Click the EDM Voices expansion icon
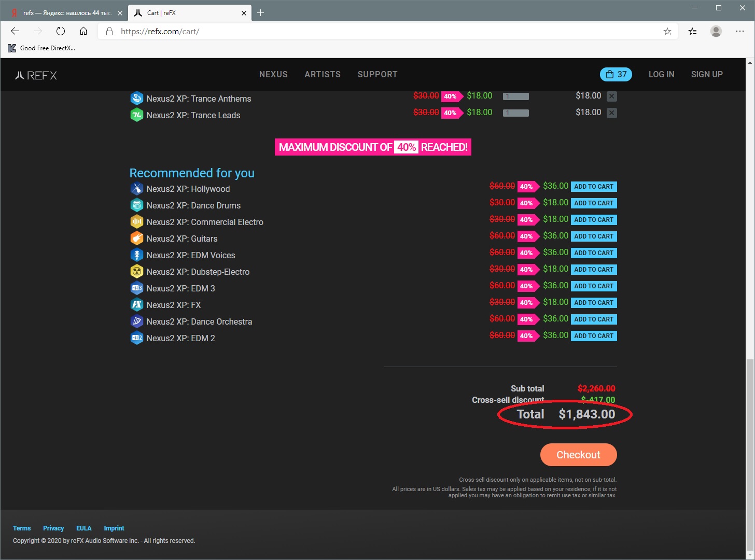 point(136,255)
